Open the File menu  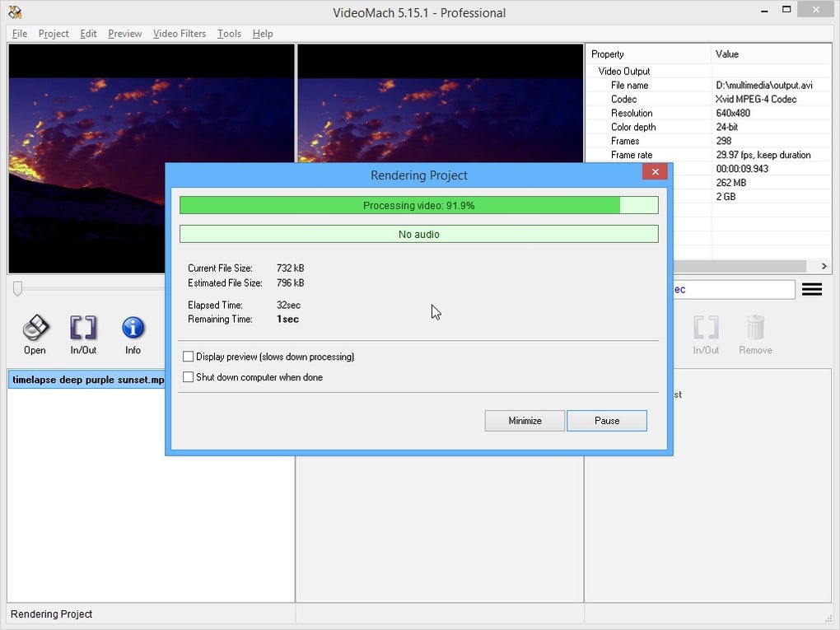20,34
